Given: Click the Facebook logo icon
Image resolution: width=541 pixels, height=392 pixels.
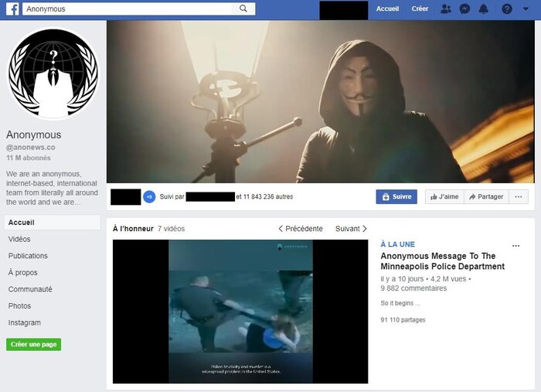Looking at the screenshot, I should coord(12,9).
